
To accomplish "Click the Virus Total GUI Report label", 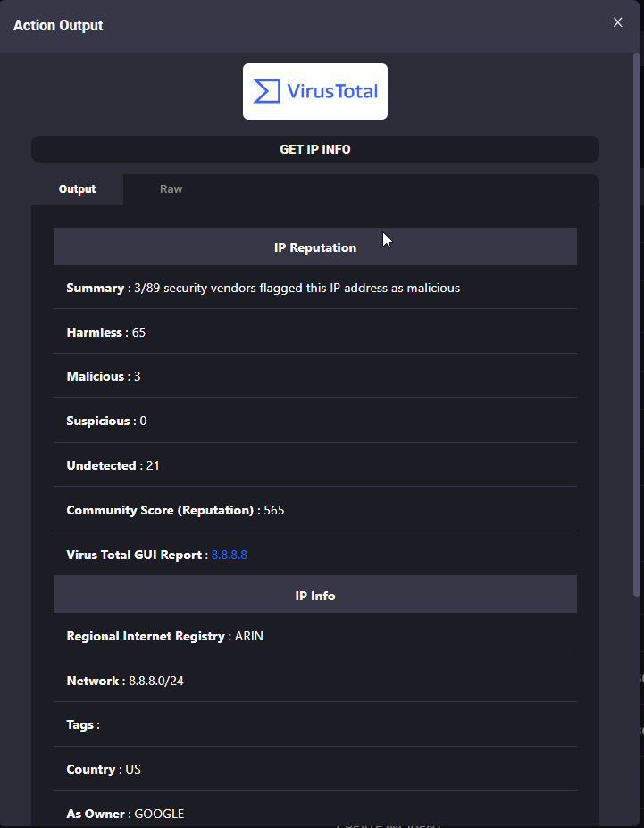I will coord(137,555).
